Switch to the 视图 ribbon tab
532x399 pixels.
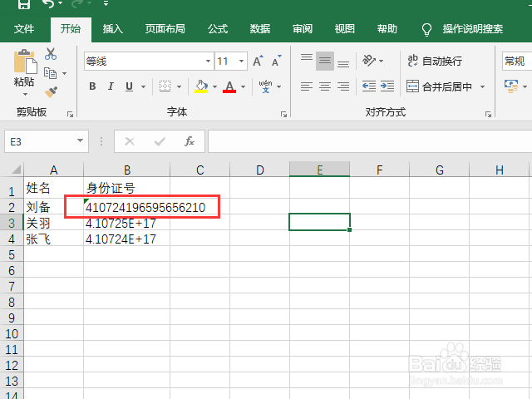(x=345, y=29)
